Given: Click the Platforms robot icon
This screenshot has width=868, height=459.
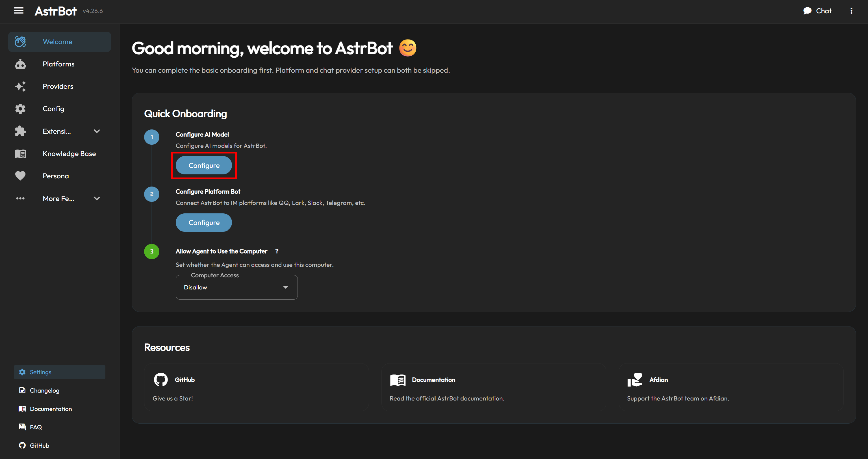Looking at the screenshot, I should coord(20,64).
